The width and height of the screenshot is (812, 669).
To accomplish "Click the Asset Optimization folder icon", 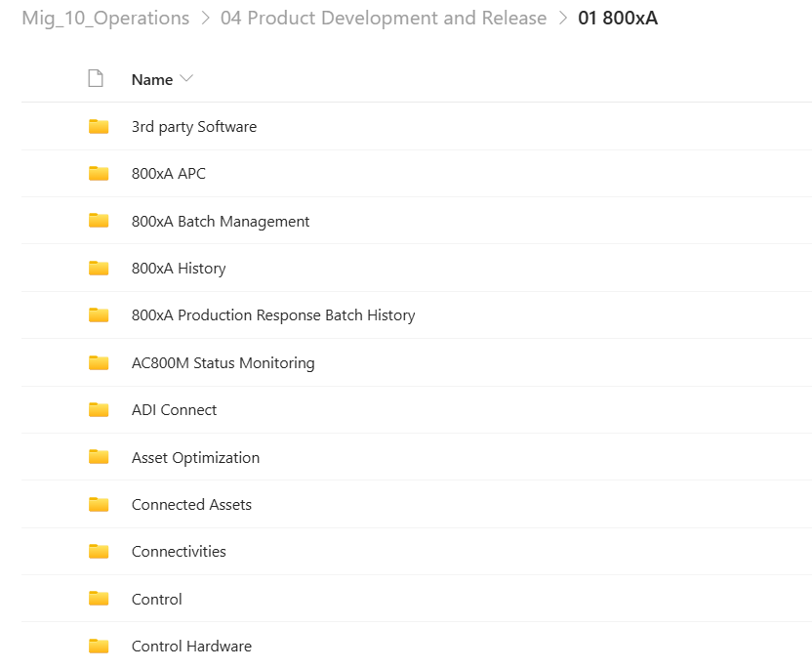I will (99, 457).
